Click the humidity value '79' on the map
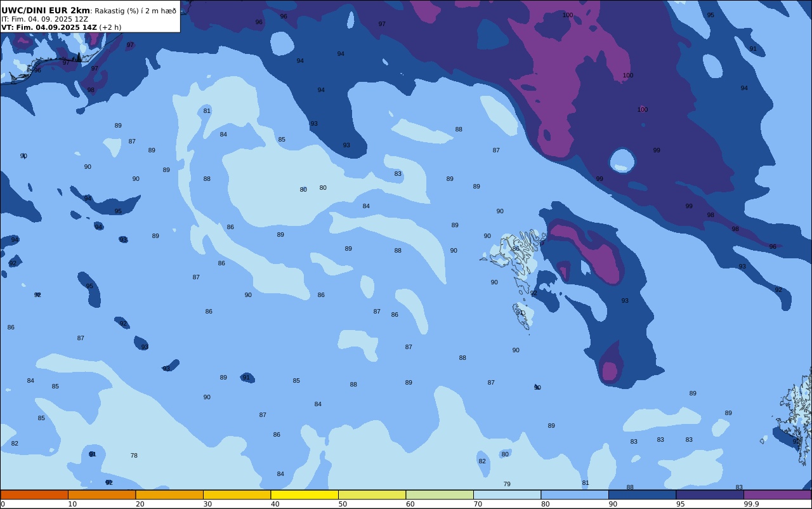Viewport: 812px width, 509px height. pyautogui.click(x=507, y=484)
